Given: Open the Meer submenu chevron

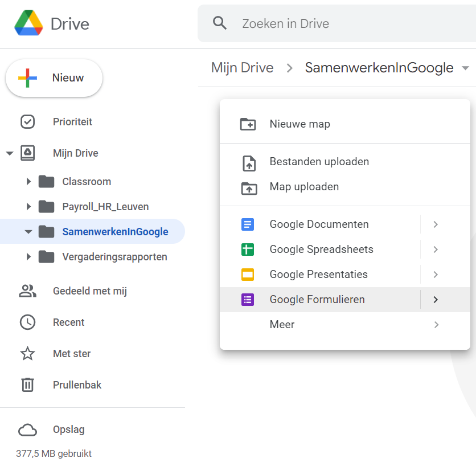Looking at the screenshot, I should [x=436, y=325].
